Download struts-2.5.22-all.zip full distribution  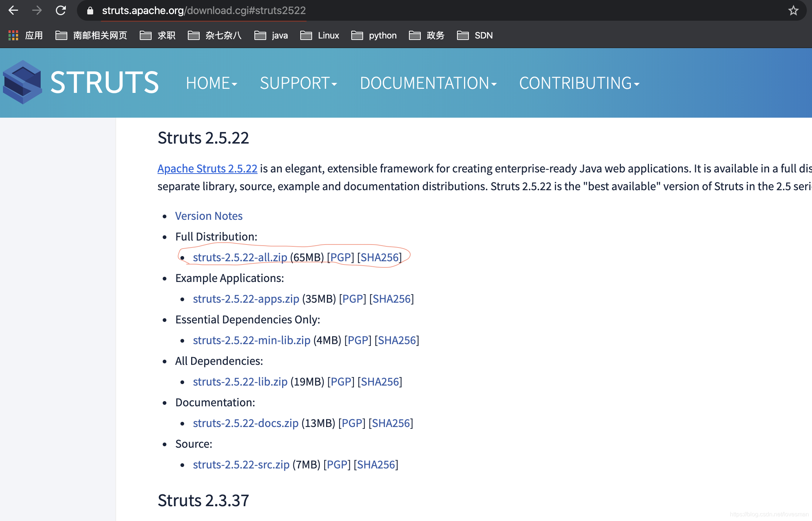240,257
